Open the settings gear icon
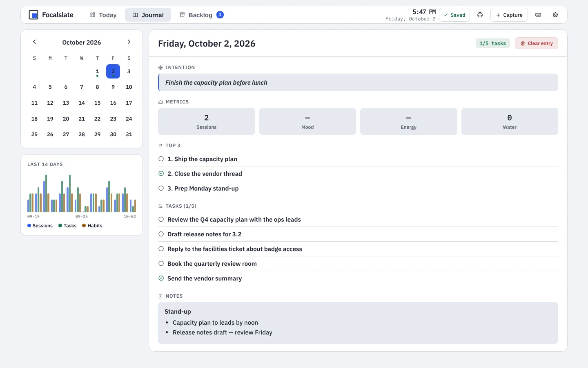The width and height of the screenshot is (588, 368). 555,15
